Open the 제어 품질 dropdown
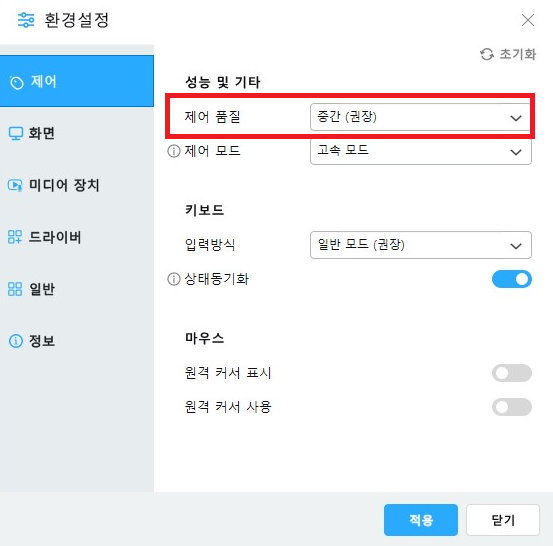Image resolution: width=553 pixels, height=546 pixels. coord(420,117)
